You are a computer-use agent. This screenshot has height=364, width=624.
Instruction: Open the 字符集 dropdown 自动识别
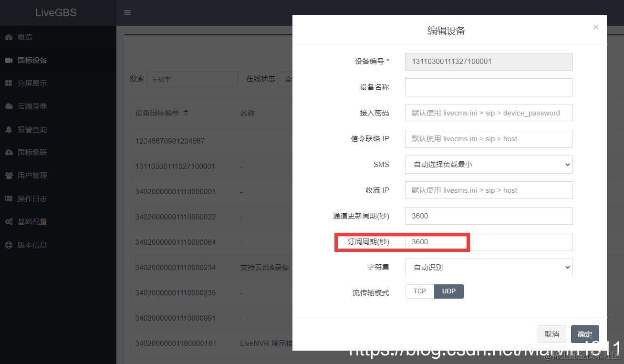[x=489, y=268]
